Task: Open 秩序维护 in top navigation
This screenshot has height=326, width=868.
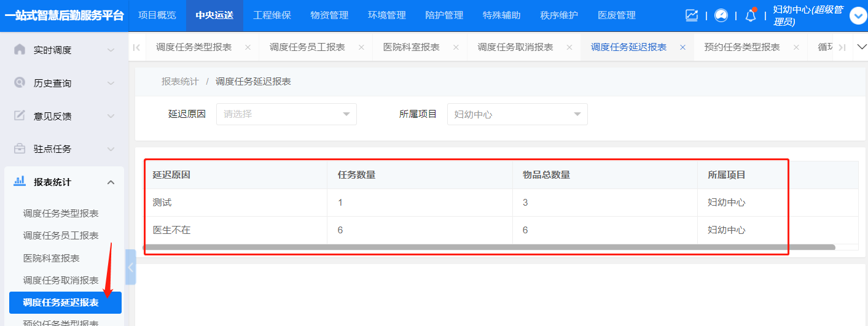Action: 559,15
